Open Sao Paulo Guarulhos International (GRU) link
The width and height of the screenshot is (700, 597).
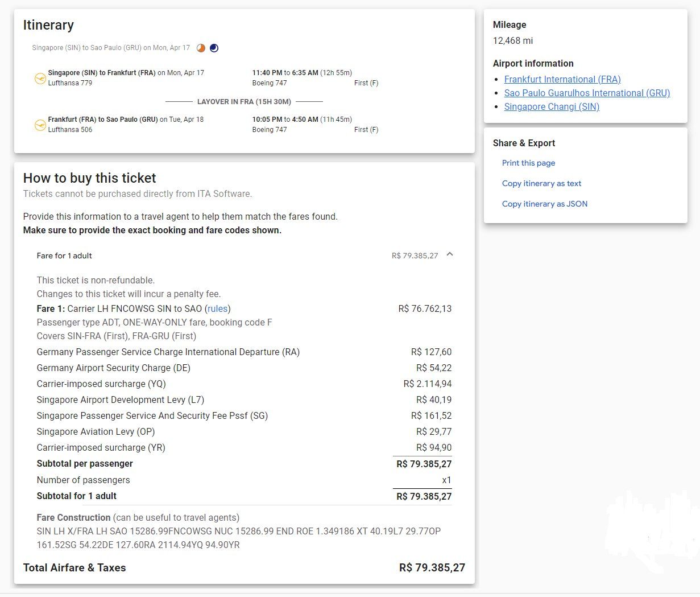(x=587, y=93)
